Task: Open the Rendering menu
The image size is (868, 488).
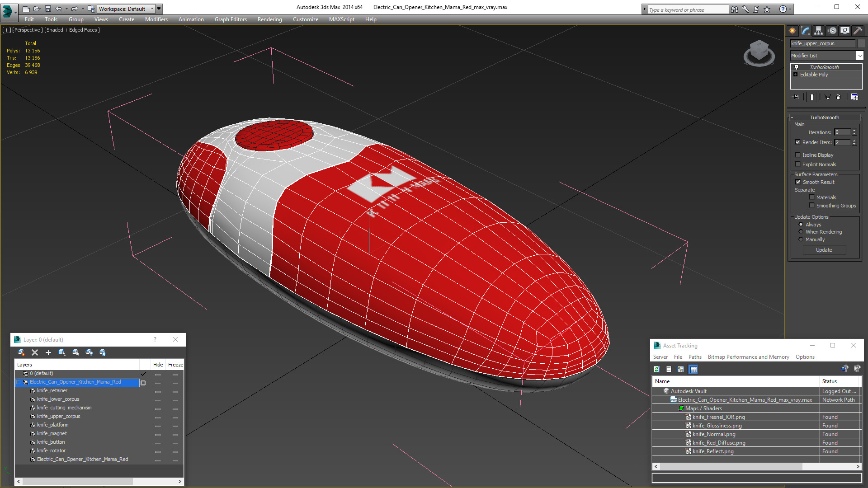Action: click(270, 19)
